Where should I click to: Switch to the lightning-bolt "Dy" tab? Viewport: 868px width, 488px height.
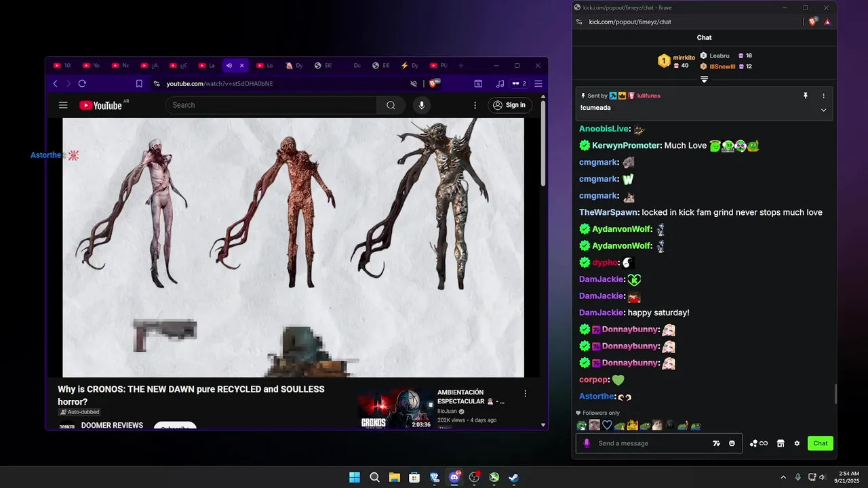410,66
